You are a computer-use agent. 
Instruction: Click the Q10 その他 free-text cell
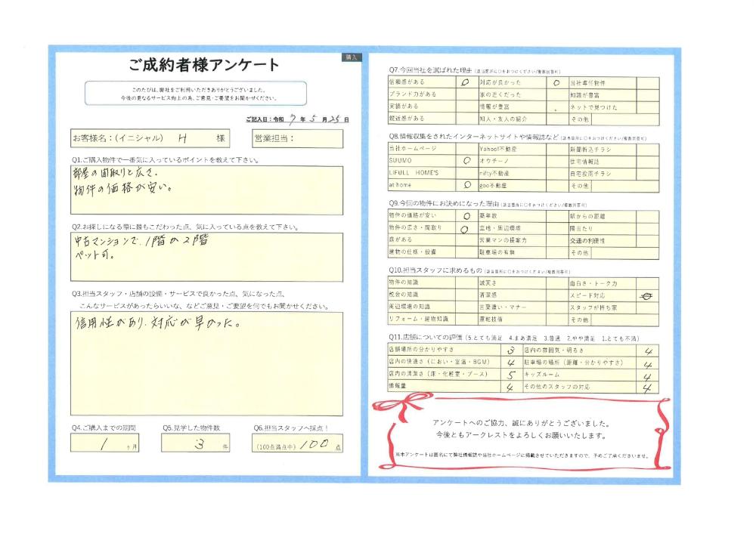[x=625, y=319]
